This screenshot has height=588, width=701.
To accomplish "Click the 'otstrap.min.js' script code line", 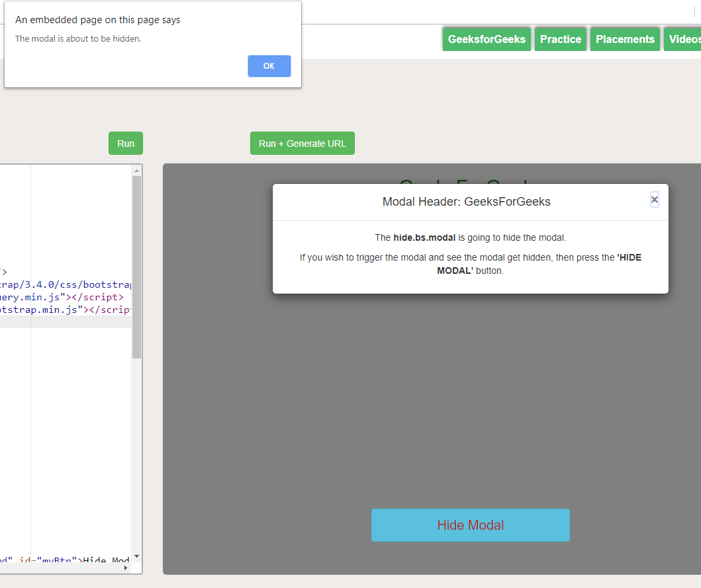I will tap(66, 310).
